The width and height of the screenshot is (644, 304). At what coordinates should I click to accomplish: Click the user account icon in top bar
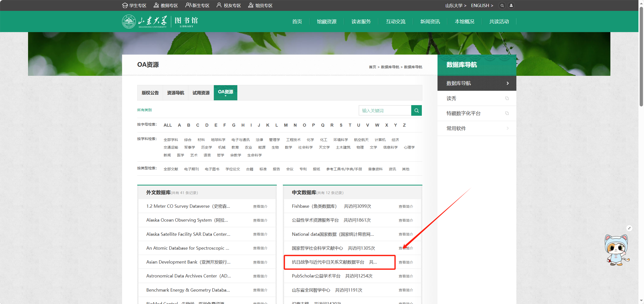tap(511, 5)
